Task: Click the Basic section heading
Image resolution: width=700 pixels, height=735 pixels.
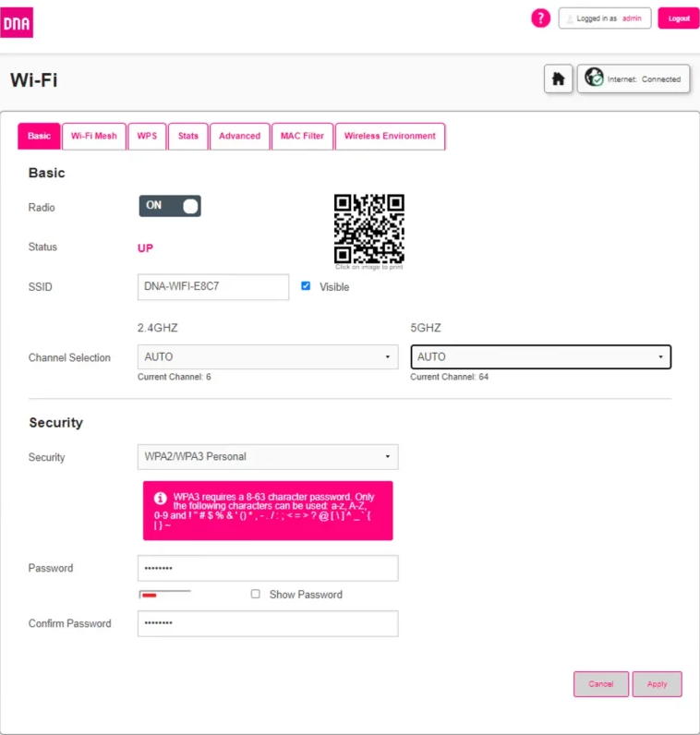Action: coord(46,173)
